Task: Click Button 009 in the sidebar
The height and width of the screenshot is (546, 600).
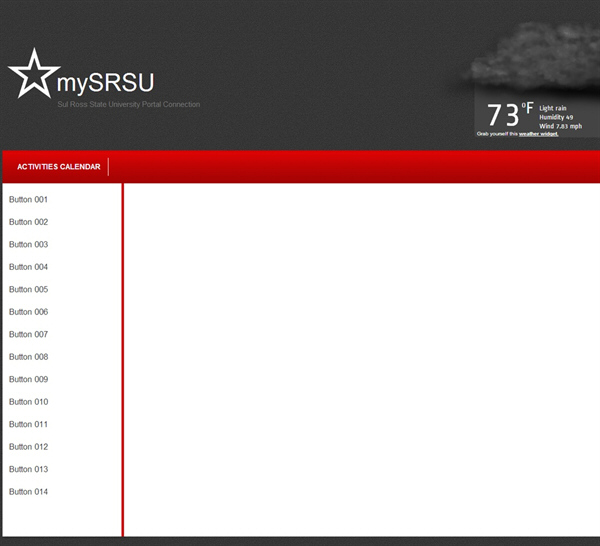Action: pyautogui.click(x=29, y=380)
